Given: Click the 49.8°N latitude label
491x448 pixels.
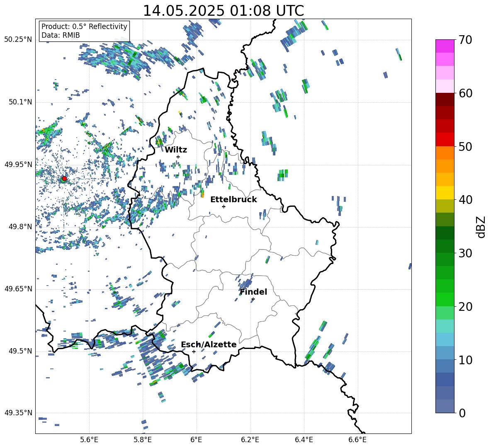Looking at the screenshot, I should [20, 227].
